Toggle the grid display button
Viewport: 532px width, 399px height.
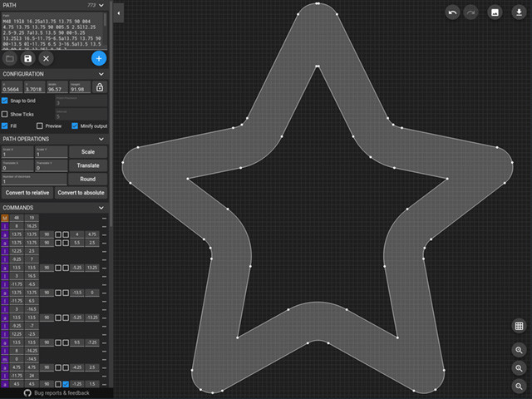[518, 327]
